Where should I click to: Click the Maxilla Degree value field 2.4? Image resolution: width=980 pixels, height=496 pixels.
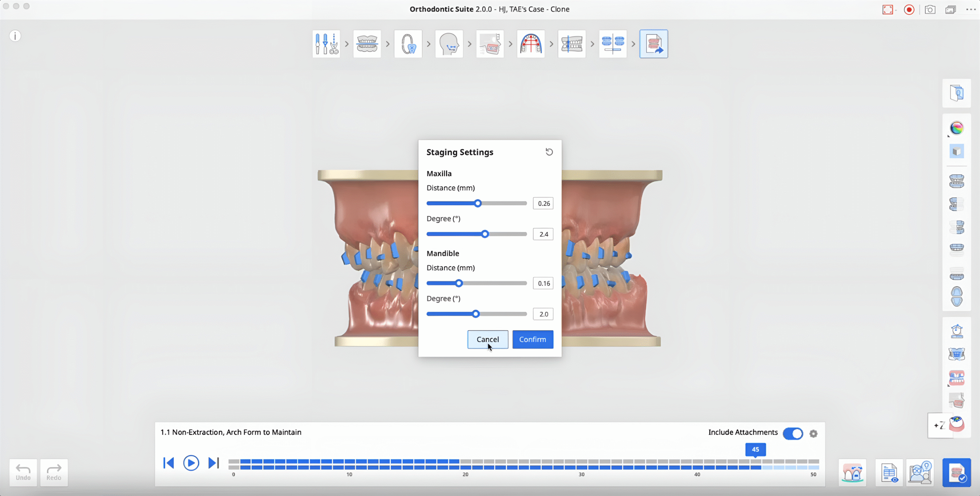click(543, 234)
